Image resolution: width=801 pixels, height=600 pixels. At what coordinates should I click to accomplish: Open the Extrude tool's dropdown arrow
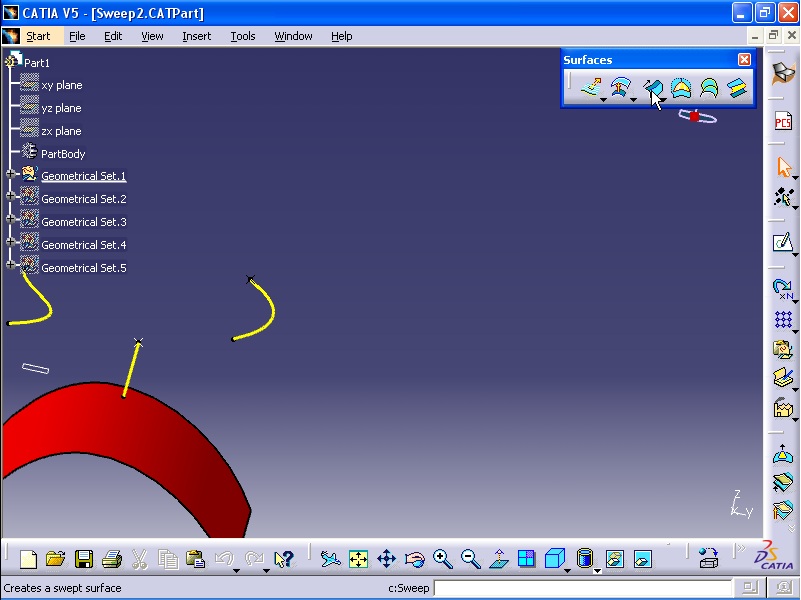pyautogui.click(x=603, y=100)
